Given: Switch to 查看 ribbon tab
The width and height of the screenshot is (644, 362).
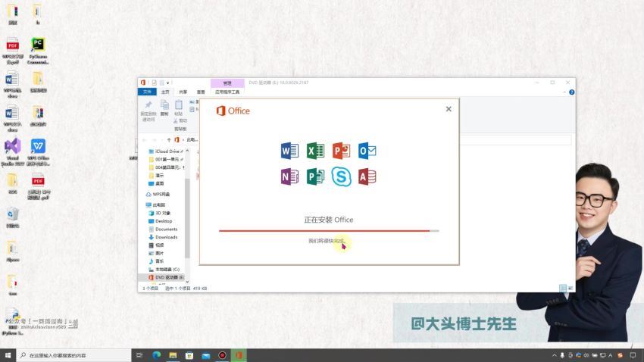Looking at the screenshot, I should [x=201, y=92].
